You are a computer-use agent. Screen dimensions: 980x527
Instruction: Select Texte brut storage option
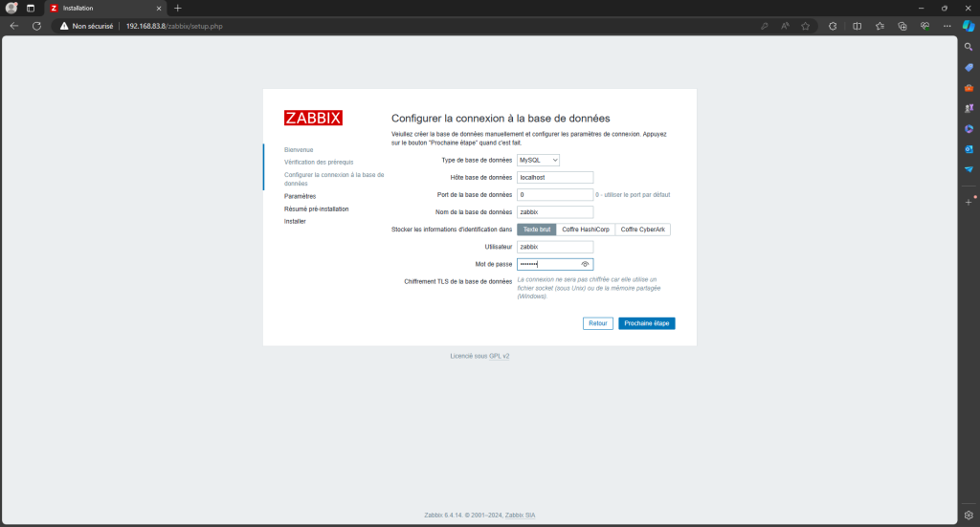pos(536,230)
